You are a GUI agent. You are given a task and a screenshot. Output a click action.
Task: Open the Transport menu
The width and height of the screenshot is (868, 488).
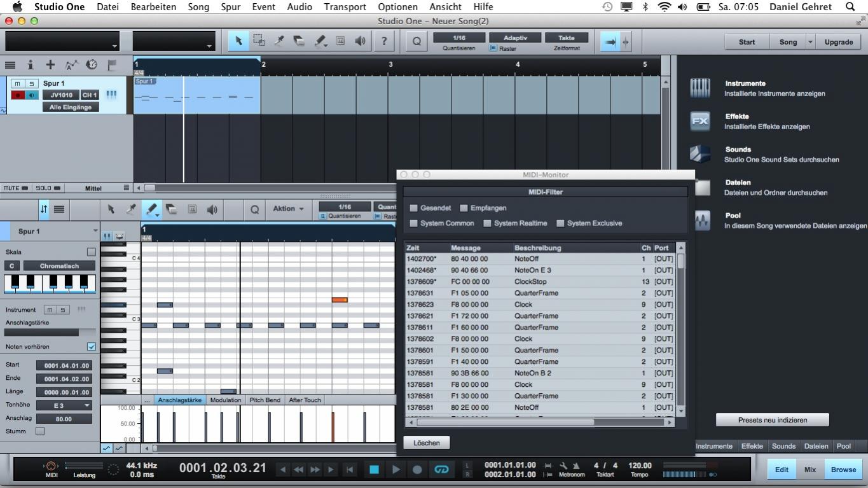[x=345, y=7]
